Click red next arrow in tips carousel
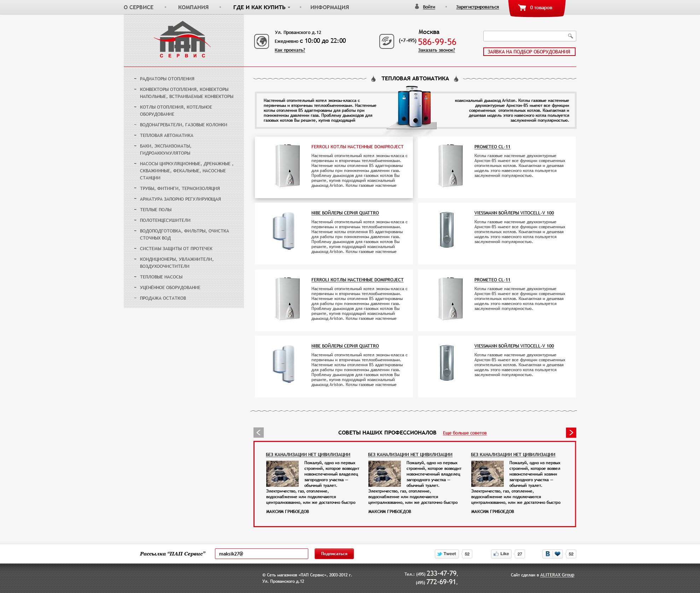 coord(571,432)
